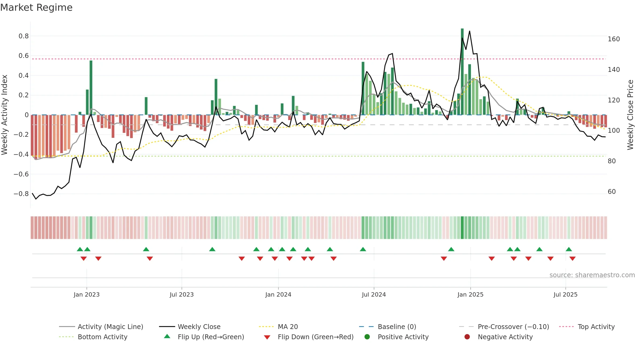Toggle the Flip Up (Red→Green) legend entry
The width and height of the screenshot is (644, 362).
tap(204, 337)
